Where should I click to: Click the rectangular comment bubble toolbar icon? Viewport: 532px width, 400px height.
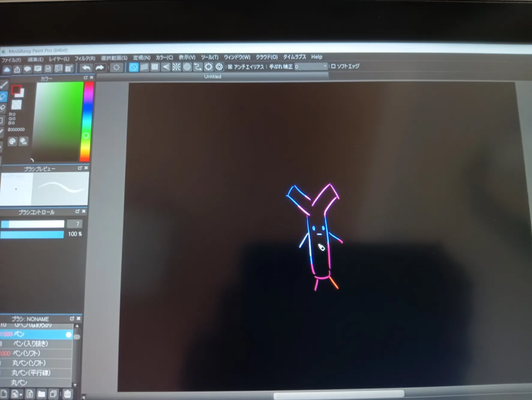pyautogui.click(x=38, y=69)
